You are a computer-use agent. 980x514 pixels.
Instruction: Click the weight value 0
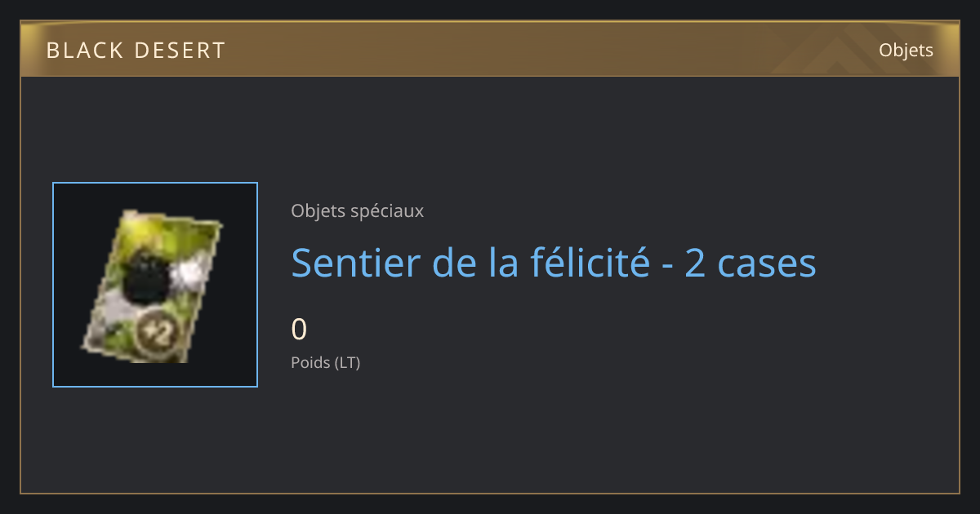pos(299,329)
